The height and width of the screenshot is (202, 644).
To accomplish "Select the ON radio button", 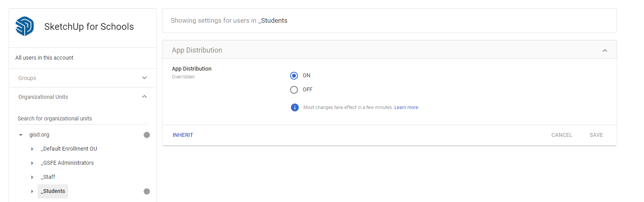I will [x=294, y=76].
